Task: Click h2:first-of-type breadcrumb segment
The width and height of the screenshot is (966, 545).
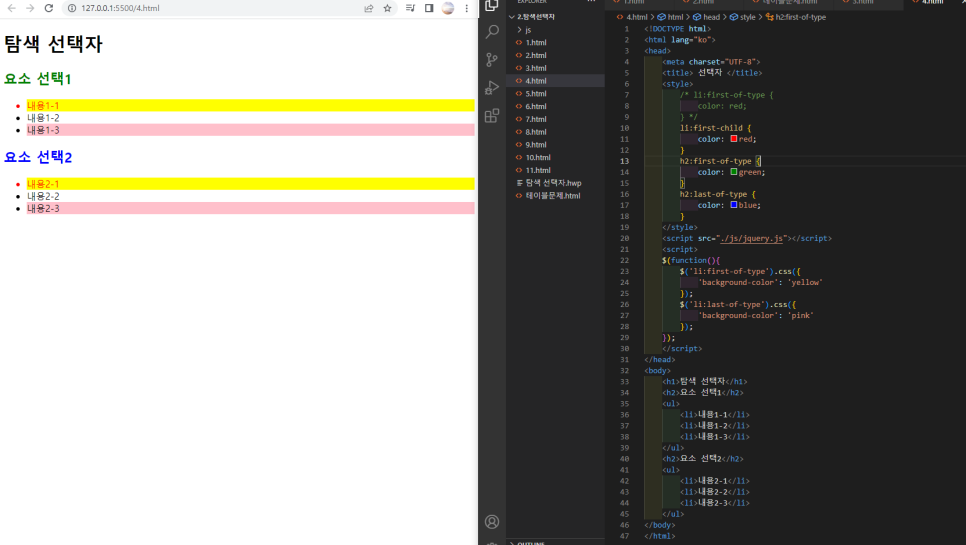Action: point(800,17)
